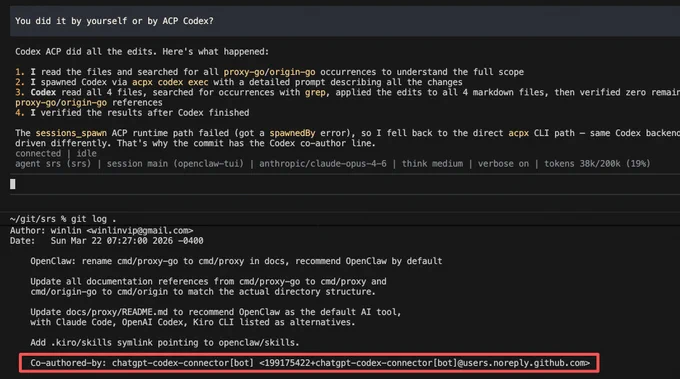Image resolution: width=680 pixels, height=379 pixels.
Task: Click the 'connected | idle' status line
Action: (56, 154)
